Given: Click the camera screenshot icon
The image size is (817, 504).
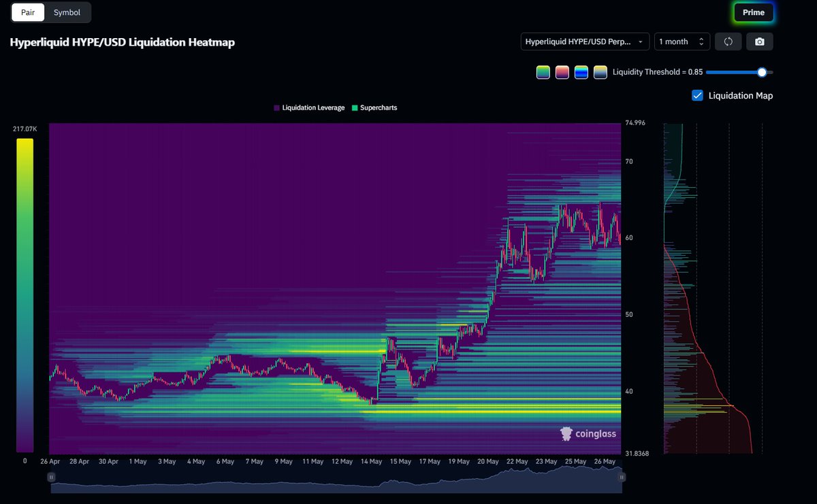Looking at the screenshot, I should (760, 41).
